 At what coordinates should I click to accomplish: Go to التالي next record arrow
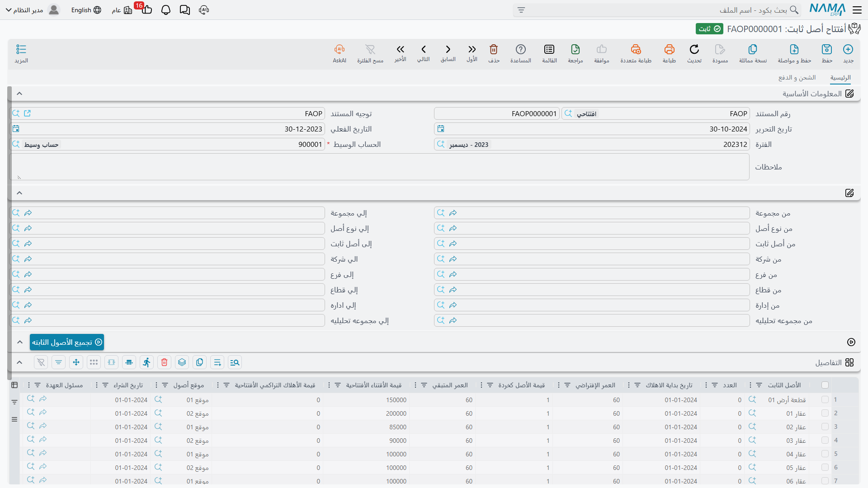[424, 49]
